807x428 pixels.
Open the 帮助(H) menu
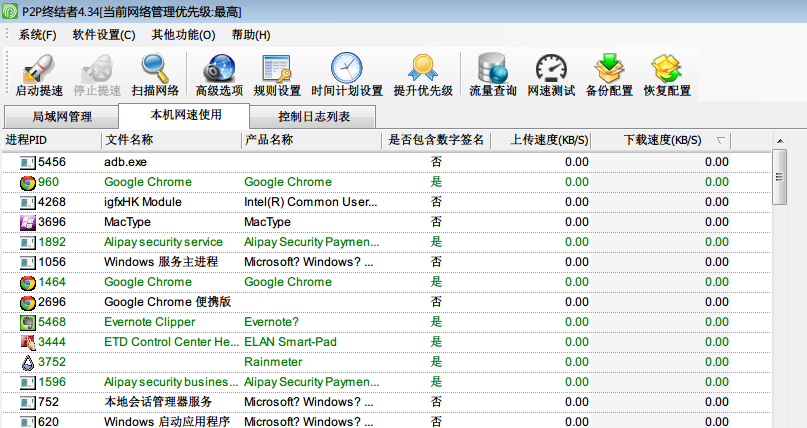[x=251, y=35]
